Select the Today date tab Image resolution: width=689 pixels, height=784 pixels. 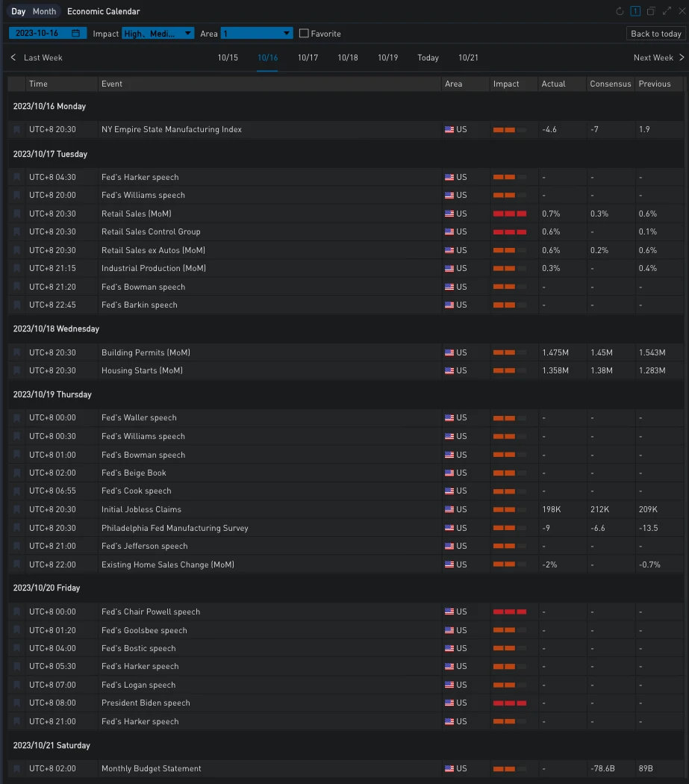coord(428,57)
